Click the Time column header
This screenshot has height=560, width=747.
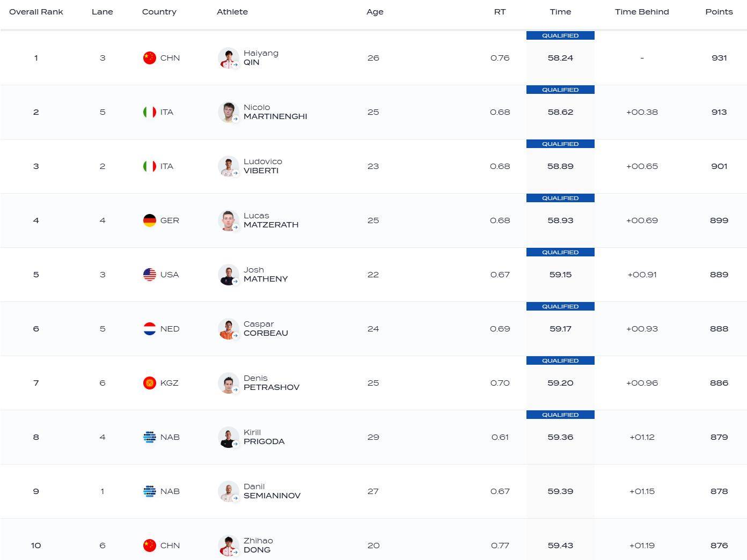point(560,12)
